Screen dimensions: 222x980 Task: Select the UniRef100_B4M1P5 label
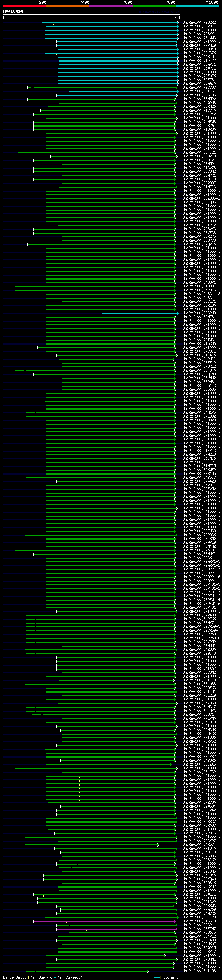[x=199, y=412]
